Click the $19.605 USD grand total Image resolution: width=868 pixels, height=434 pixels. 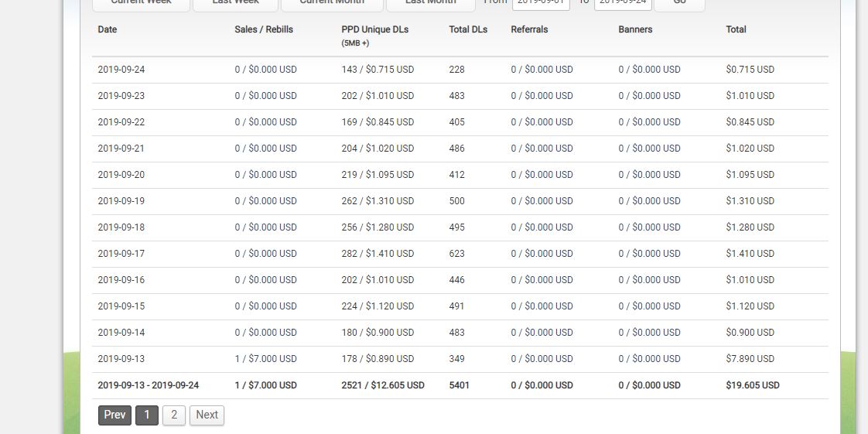pyautogui.click(x=753, y=385)
